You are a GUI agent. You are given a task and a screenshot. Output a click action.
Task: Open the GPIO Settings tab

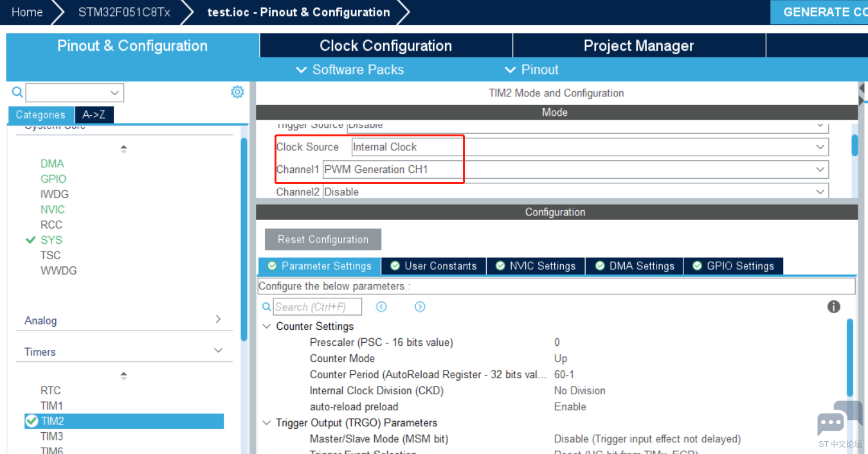click(x=734, y=266)
